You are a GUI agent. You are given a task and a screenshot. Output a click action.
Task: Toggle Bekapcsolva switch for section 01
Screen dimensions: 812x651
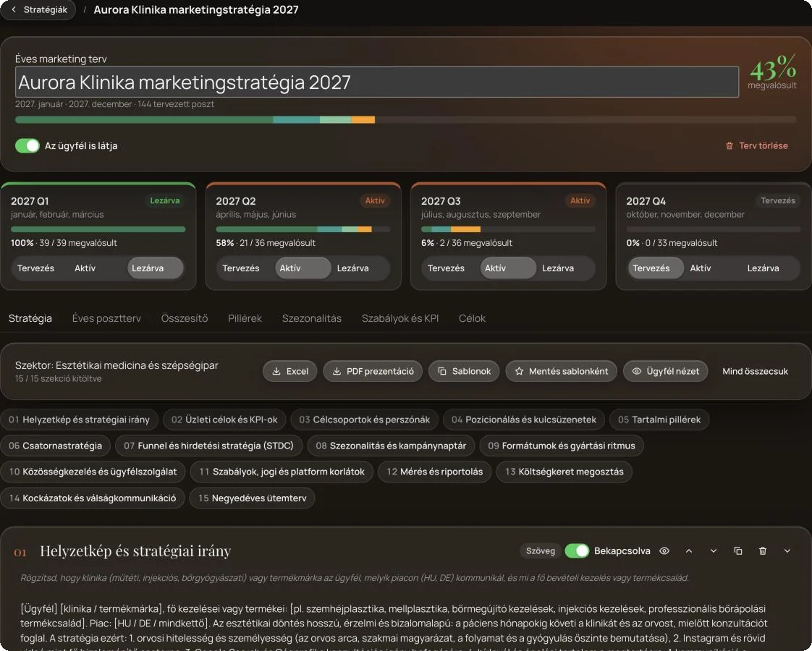click(577, 551)
